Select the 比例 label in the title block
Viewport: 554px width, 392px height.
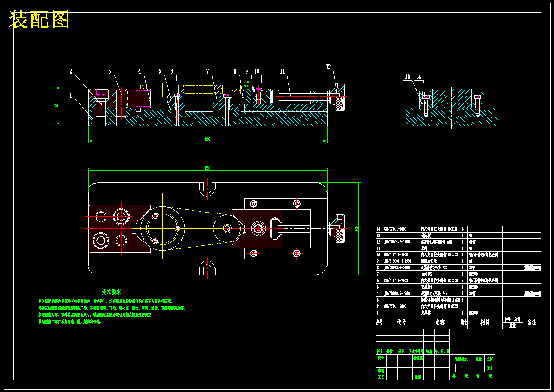click(x=490, y=359)
